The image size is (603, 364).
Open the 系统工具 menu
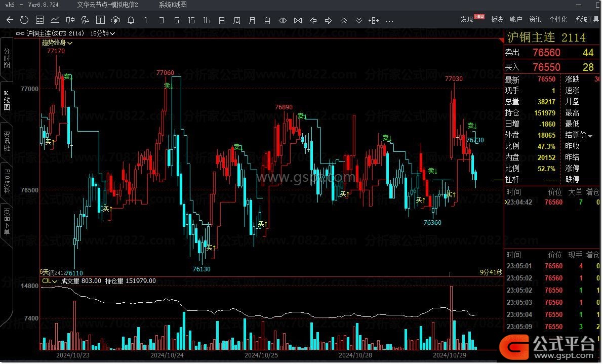[587, 19]
